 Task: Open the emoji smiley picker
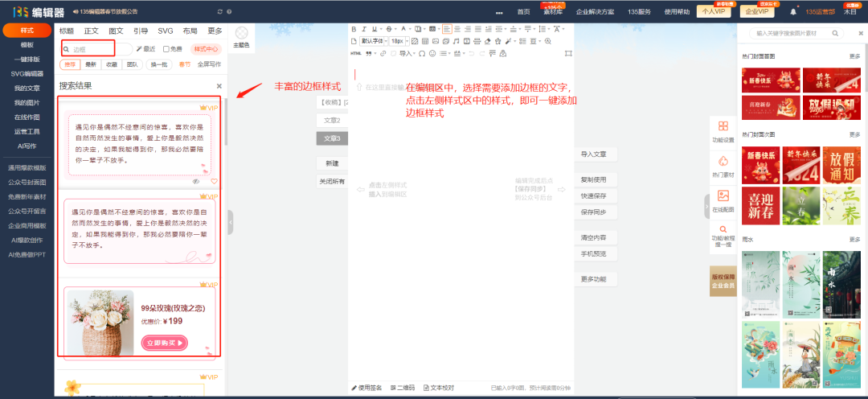[432, 53]
